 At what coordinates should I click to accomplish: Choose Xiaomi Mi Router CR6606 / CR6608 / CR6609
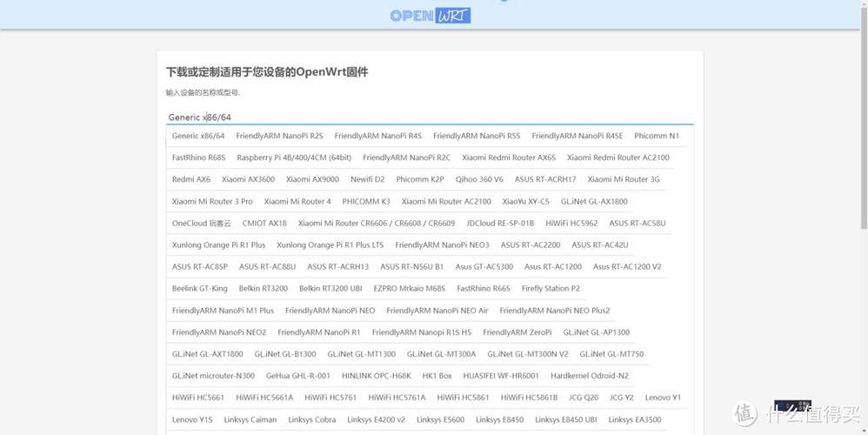tap(377, 223)
